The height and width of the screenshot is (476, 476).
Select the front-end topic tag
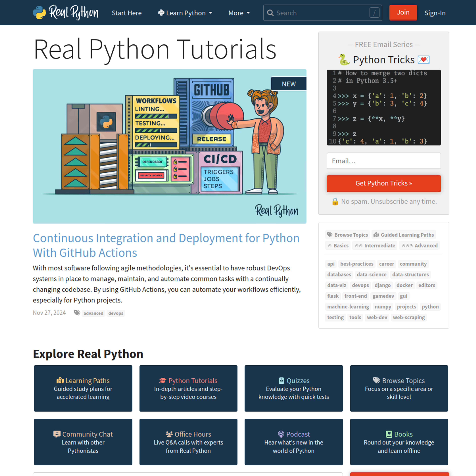[356, 296]
